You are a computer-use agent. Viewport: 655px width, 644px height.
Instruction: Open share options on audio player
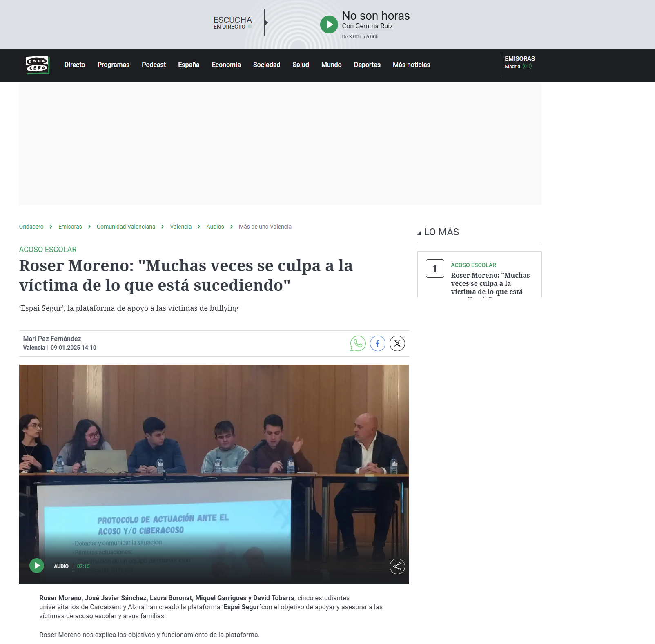pos(397,566)
